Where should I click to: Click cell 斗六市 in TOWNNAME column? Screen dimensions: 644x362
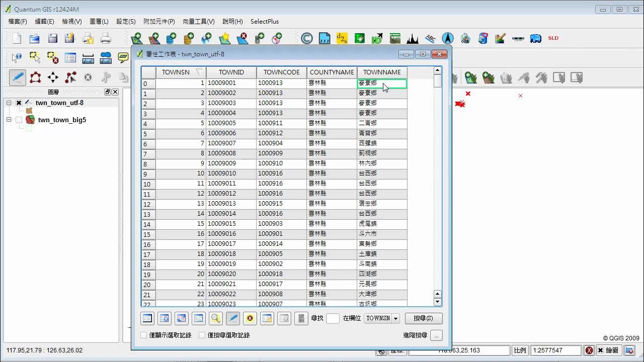point(382,234)
